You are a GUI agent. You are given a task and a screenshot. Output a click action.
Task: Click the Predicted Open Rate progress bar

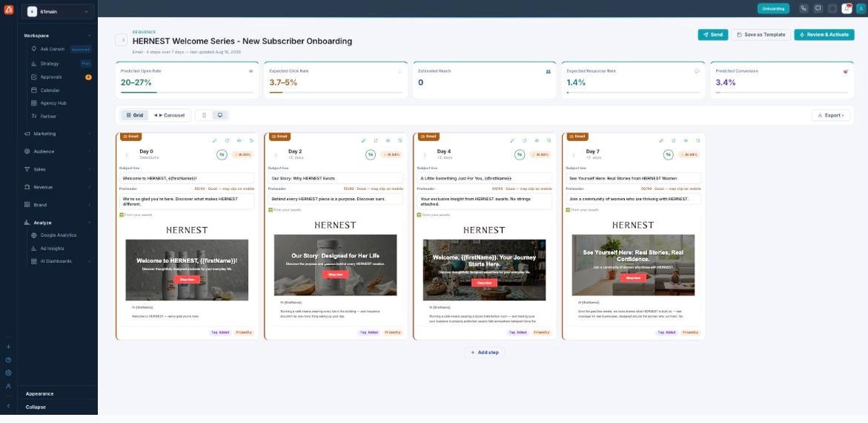pyautogui.click(x=187, y=93)
